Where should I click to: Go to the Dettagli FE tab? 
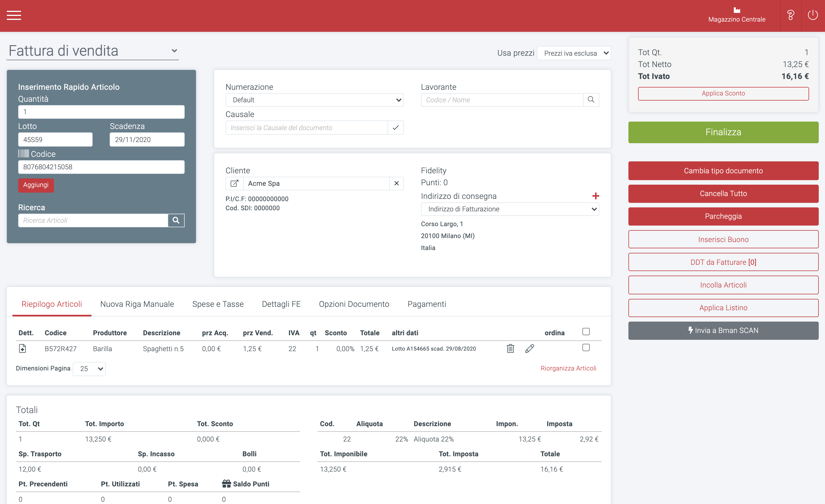[x=281, y=304]
